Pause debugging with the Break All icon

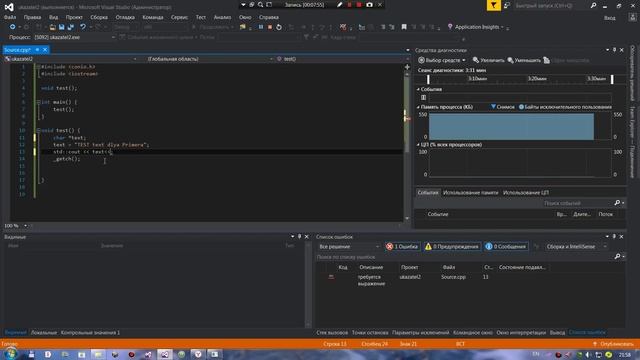(x=261, y=27)
